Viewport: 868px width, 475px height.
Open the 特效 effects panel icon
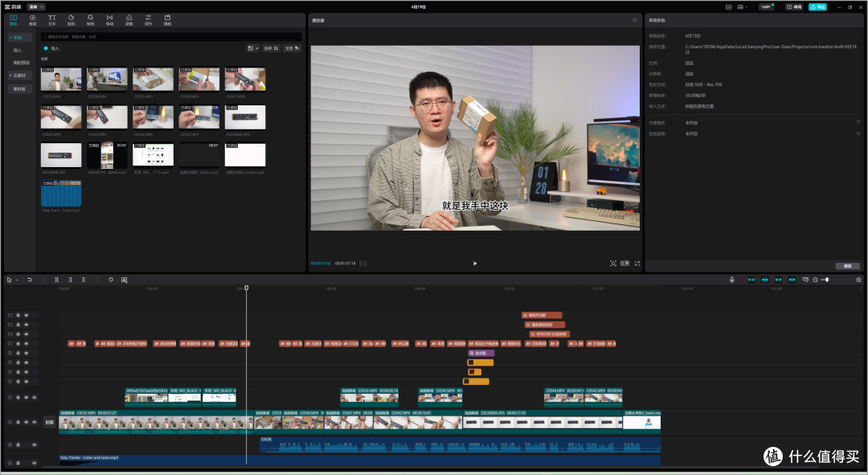click(90, 20)
